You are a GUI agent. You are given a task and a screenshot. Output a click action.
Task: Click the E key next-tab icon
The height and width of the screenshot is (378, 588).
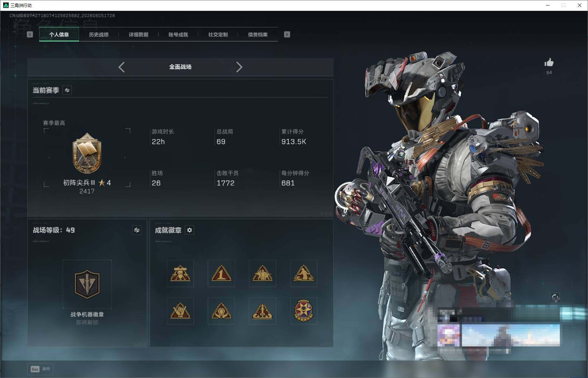coord(287,34)
